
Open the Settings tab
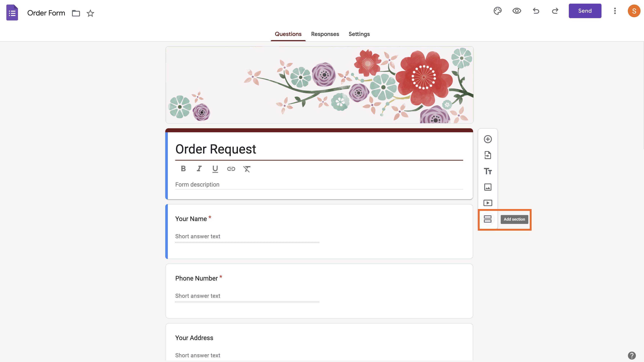359,34
